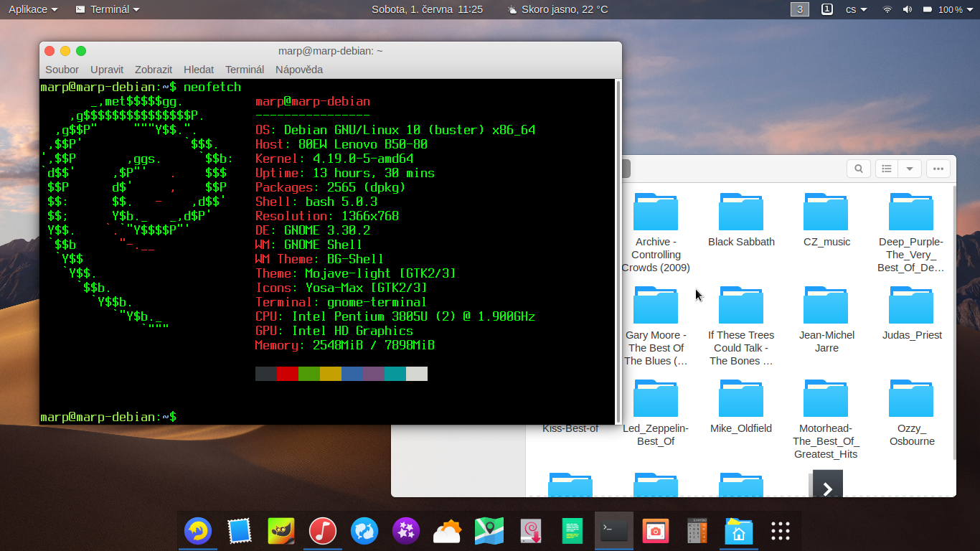Click the red color block in neofetch output
The height and width of the screenshot is (551, 980).
tap(288, 374)
